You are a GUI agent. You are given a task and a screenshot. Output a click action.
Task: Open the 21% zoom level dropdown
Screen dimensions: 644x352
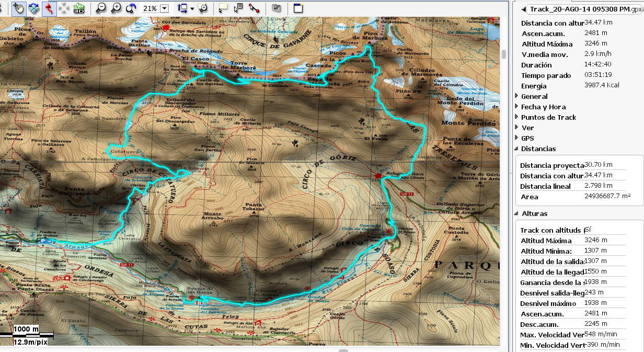165,8
